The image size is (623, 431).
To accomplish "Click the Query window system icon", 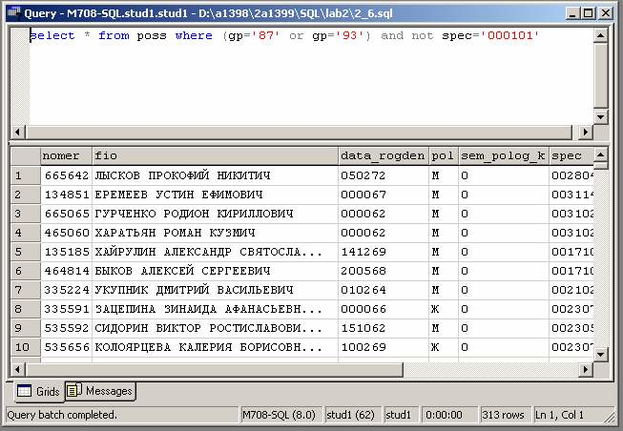I will click(12, 10).
